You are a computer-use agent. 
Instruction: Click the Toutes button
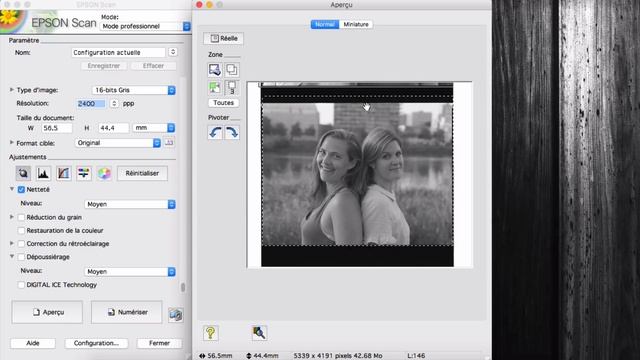point(224,103)
